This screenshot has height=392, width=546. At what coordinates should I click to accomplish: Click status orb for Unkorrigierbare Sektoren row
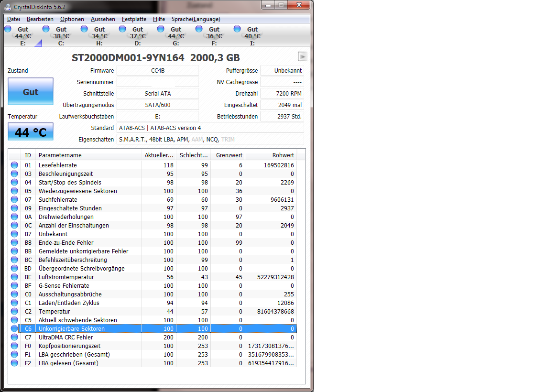14,328
